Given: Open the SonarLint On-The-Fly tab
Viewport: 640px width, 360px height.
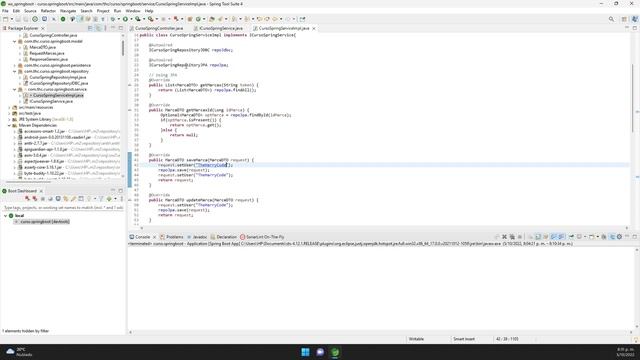Looking at the screenshot, I should pyautogui.click(x=262, y=237).
